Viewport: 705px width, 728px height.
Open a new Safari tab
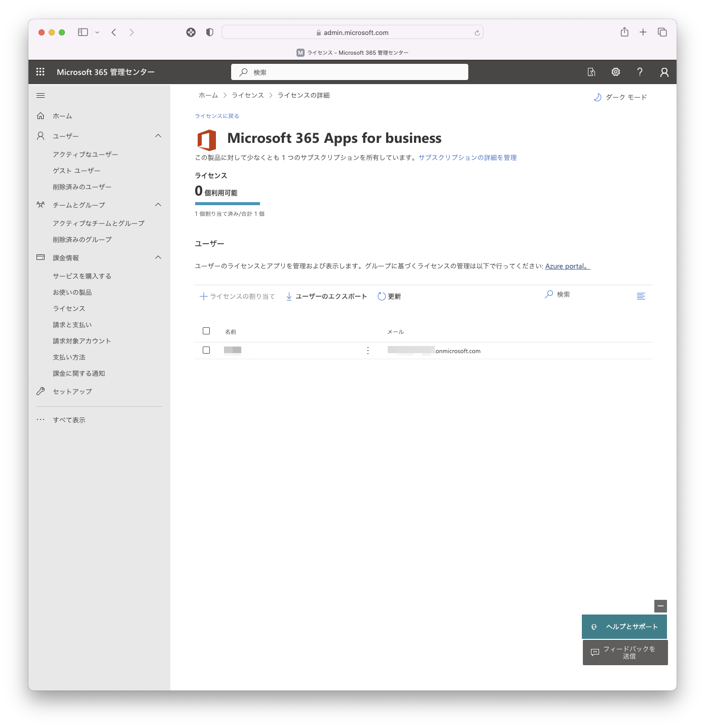pos(643,32)
